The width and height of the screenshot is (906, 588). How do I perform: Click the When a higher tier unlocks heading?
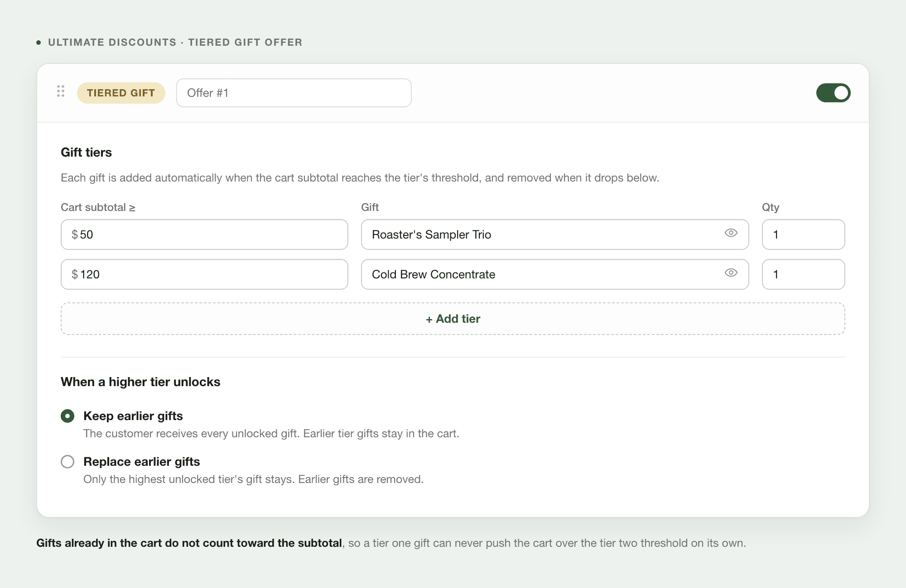140,382
